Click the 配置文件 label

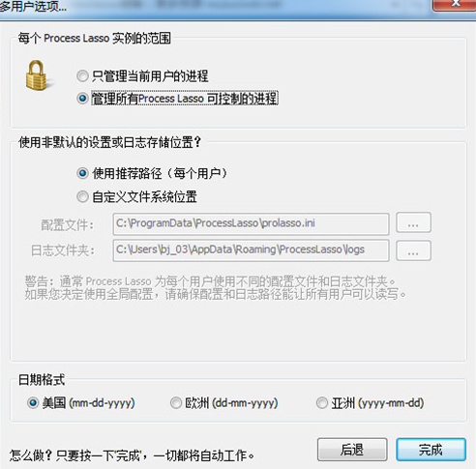[67, 224]
